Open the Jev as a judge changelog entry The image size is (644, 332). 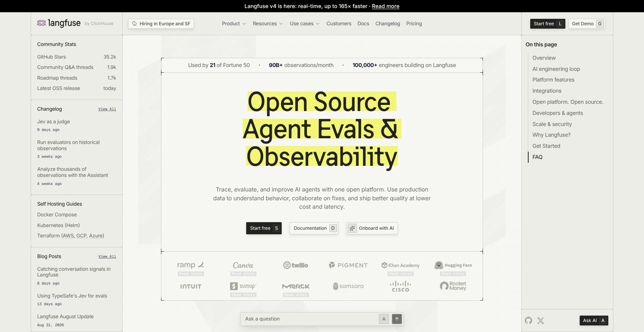point(54,122)
